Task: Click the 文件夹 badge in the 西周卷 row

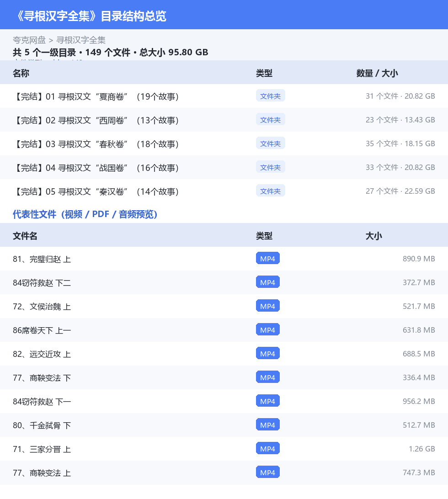Action: [x=270, y=120]
